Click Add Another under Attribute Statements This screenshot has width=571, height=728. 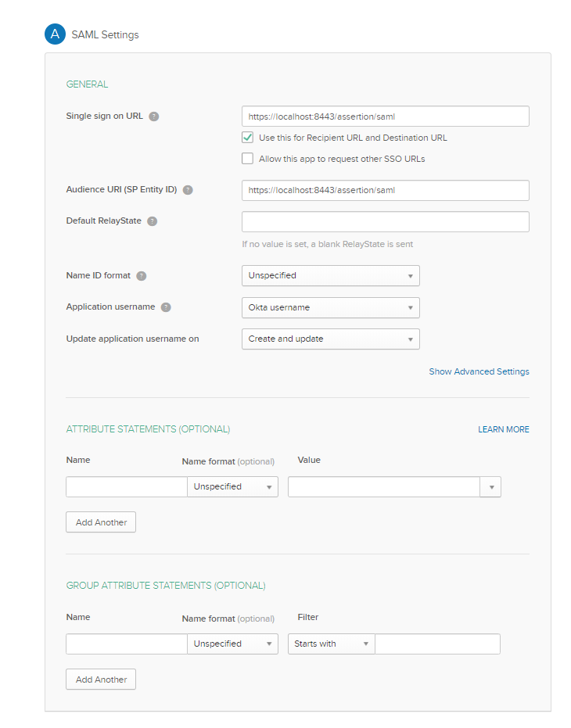coord(100,522)
